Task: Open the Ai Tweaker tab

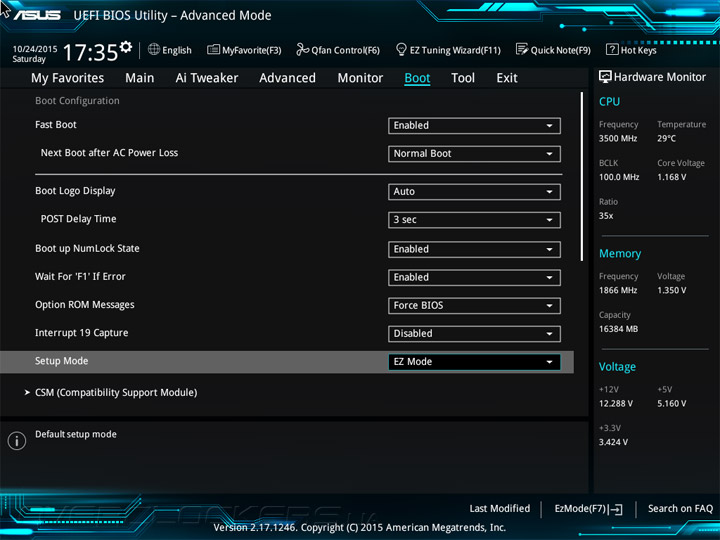Action: click(207, 78)
